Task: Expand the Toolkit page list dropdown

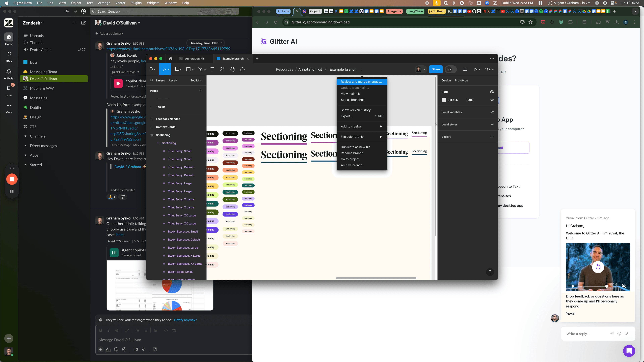Action: (x=196, y=80)
